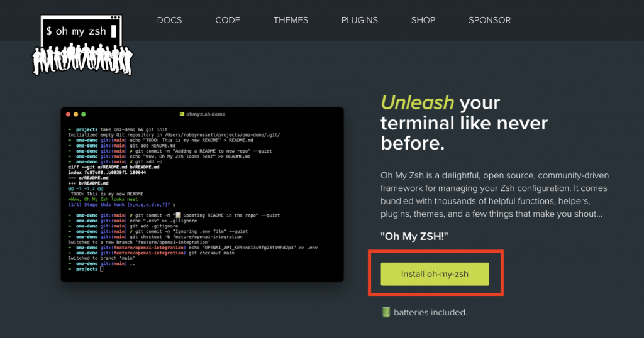Click the ohmyz.sh demo title icon

click(182, 114)
